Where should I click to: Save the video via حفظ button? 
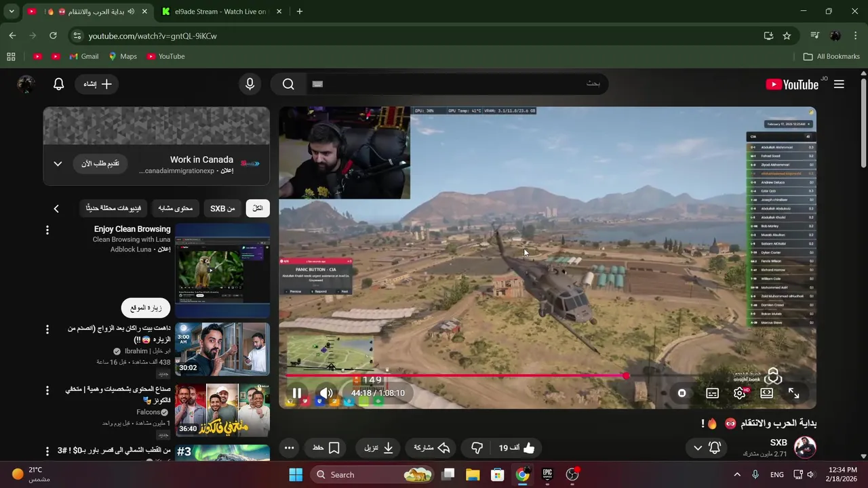pos(326,448)
